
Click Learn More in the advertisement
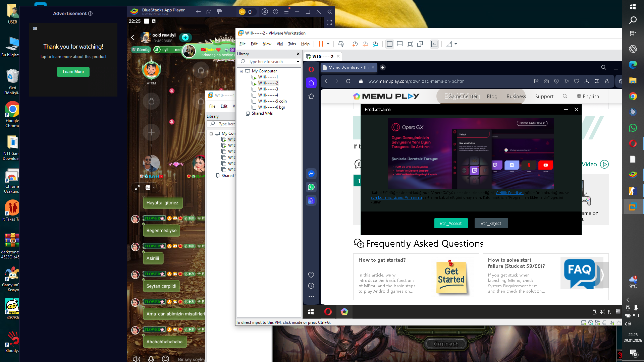click(x=73, y=72)
